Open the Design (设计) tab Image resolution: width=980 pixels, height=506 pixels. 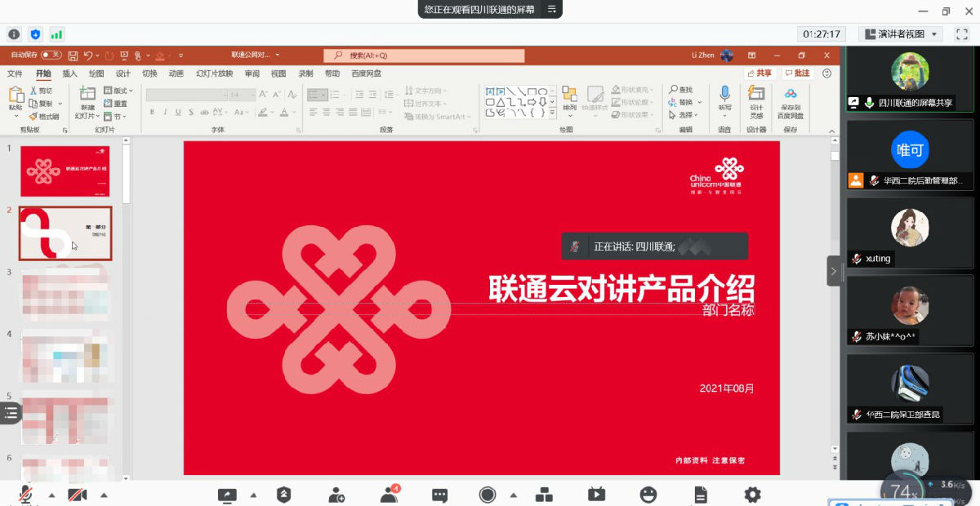[122, 73]
